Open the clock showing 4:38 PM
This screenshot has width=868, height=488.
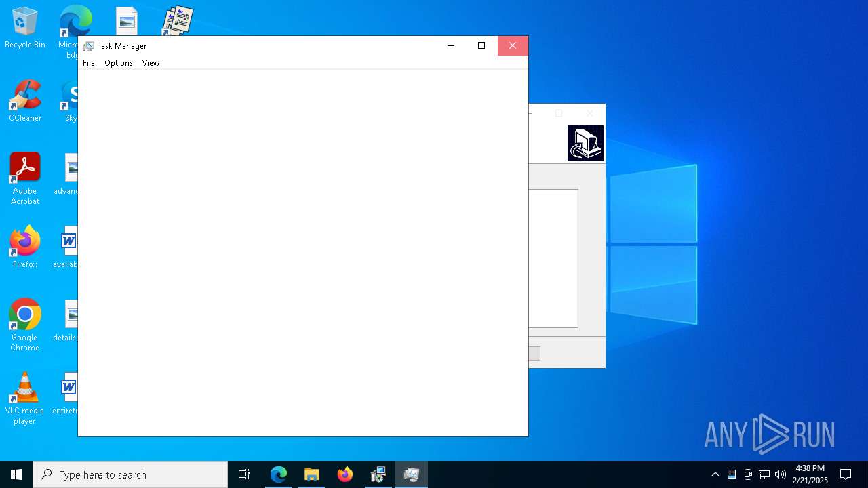pos(810,474)
